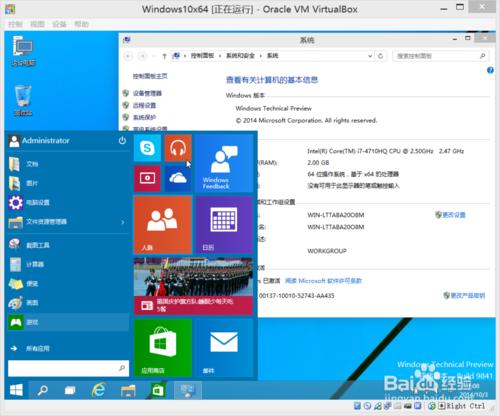The width and height of the screenshot is (500, 416).
Task: Select the System window taskbar button
Action: point(187,390)
